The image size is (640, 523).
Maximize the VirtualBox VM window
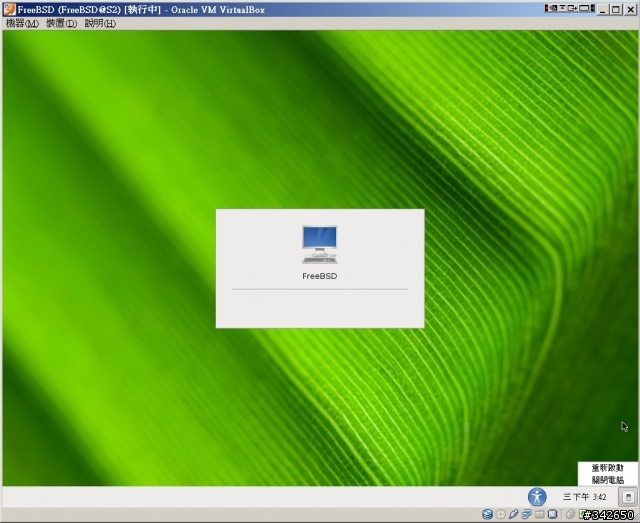tap(616, 10)
